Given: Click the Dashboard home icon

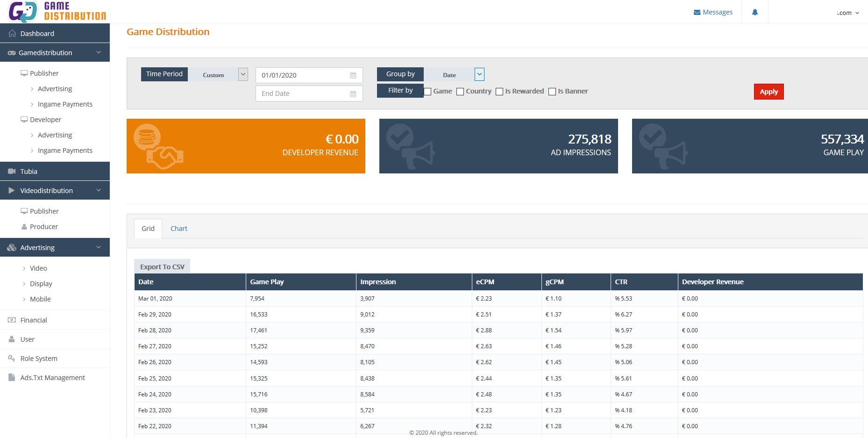Looking at the screenshot, I should (x=12, y=34).
